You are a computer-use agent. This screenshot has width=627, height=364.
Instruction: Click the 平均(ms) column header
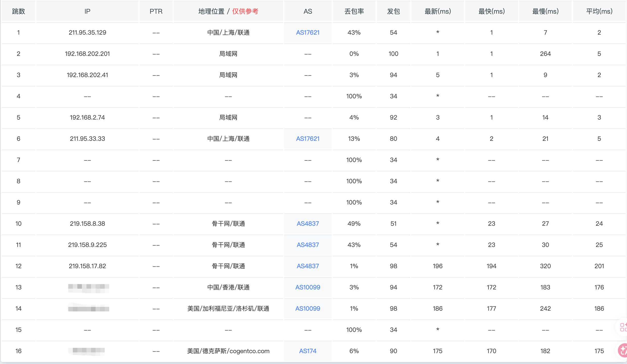(599, 11)
